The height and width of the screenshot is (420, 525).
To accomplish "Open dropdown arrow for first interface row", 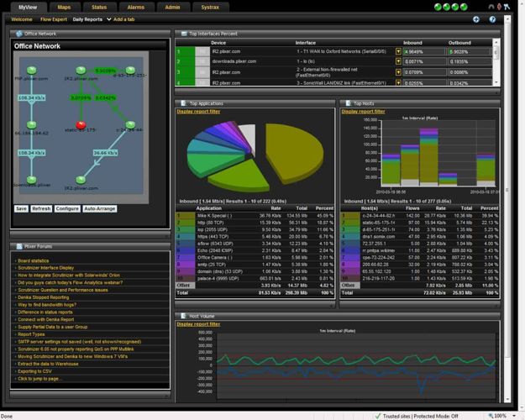I will [399, 51].
